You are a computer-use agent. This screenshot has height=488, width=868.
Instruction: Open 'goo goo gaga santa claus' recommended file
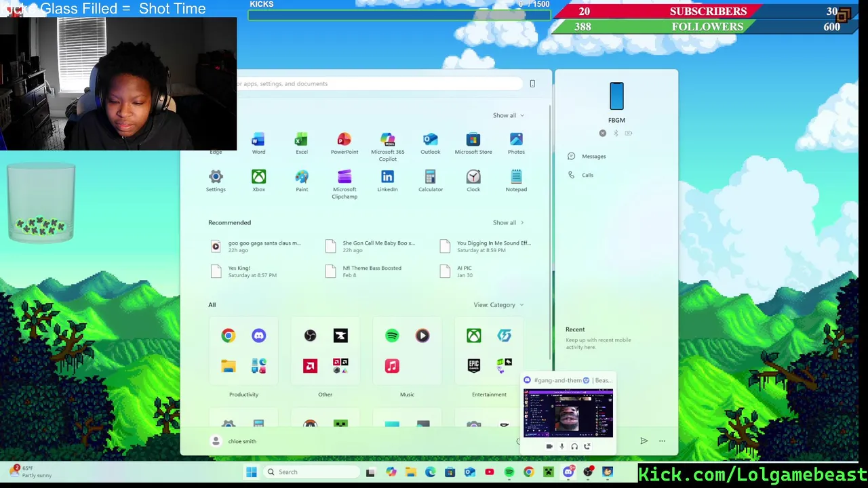click(x=256, y=246)
